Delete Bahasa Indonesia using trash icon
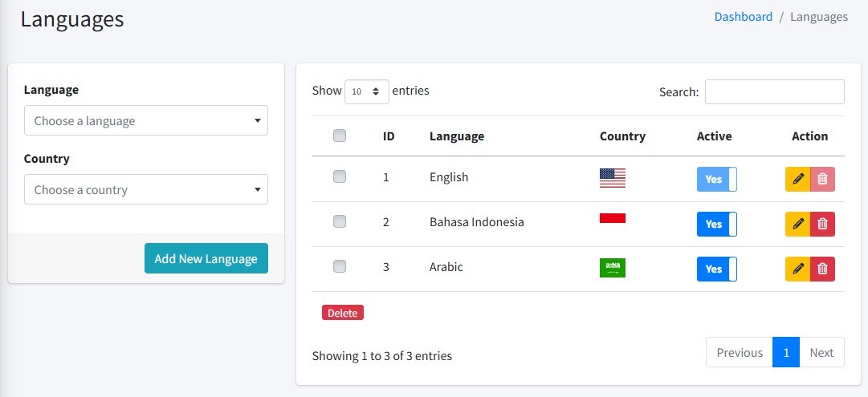 point(822,224)
